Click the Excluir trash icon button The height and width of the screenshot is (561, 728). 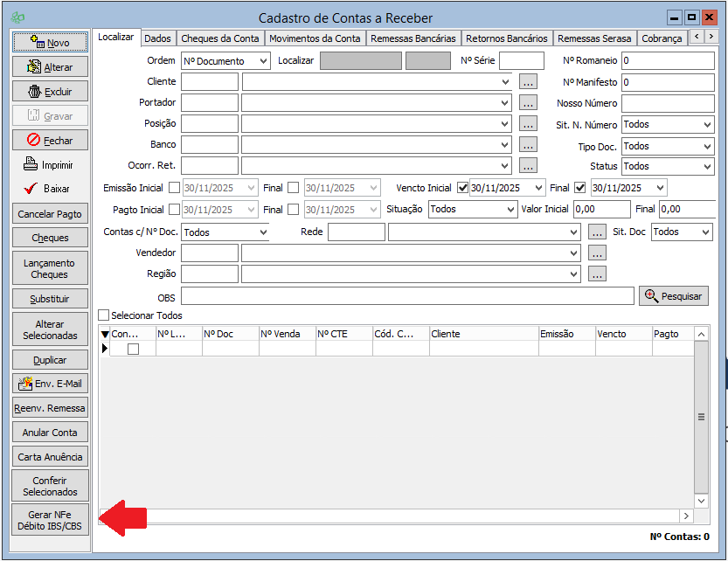click(x=35, y=91)
